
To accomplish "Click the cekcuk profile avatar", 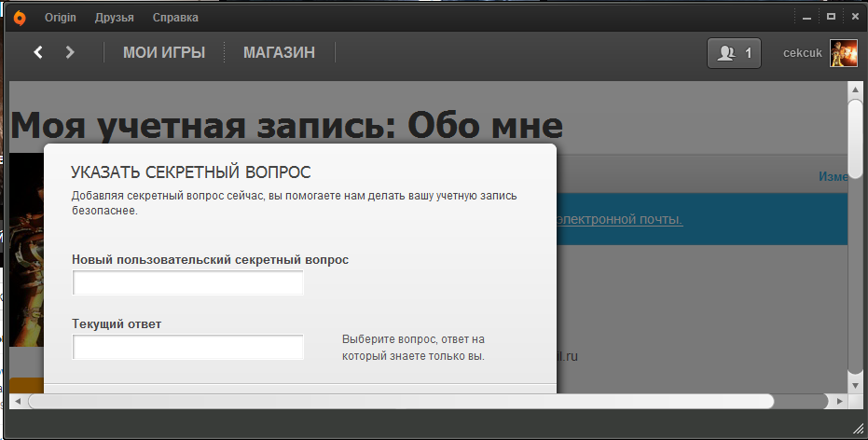I will pyautogui.click(x=843, y=53).
